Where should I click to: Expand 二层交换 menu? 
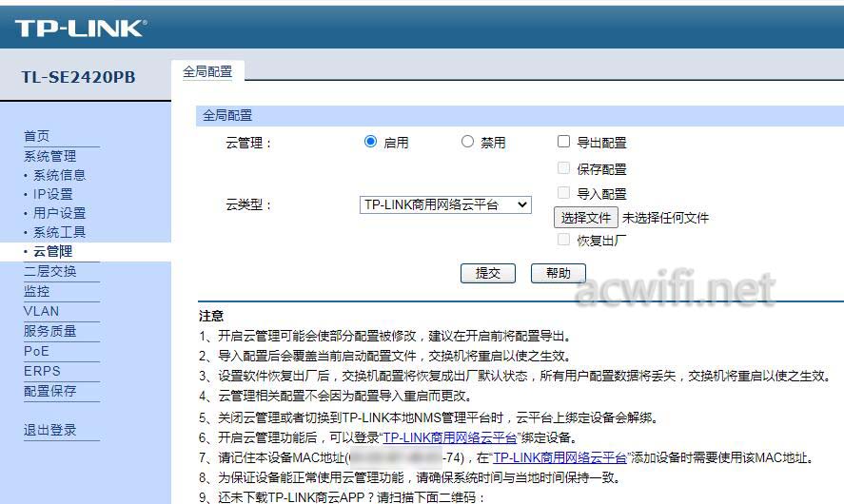pyautogui.click(x=50, y=271)
